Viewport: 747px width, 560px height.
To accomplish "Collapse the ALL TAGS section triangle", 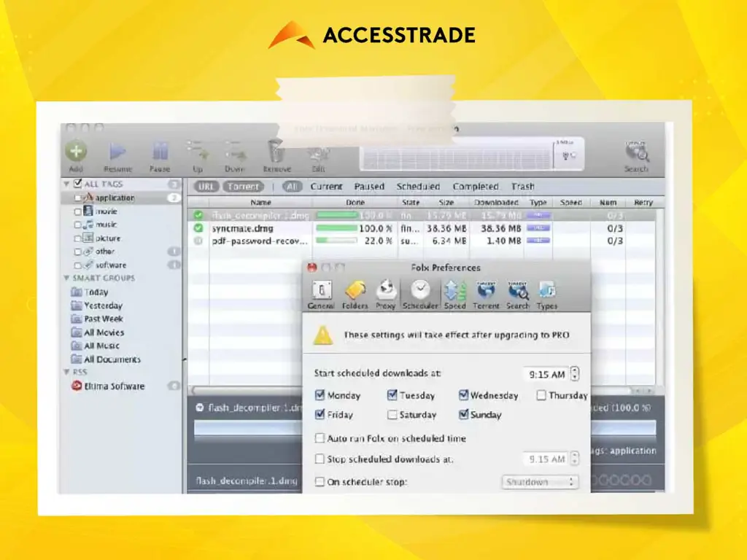I will coord(66,184).
